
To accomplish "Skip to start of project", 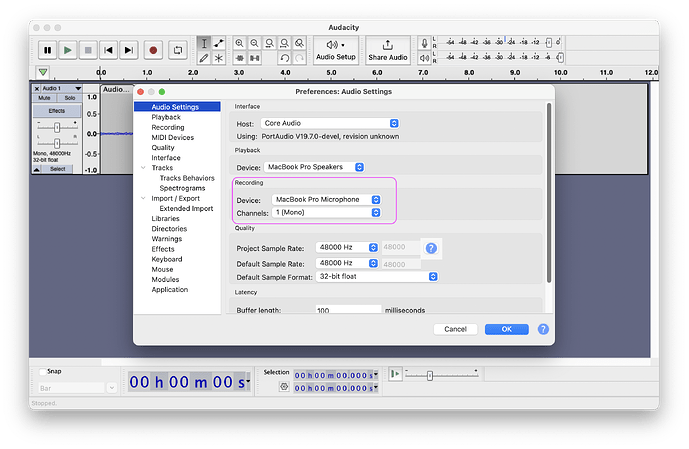I will (x=108, y=50).
